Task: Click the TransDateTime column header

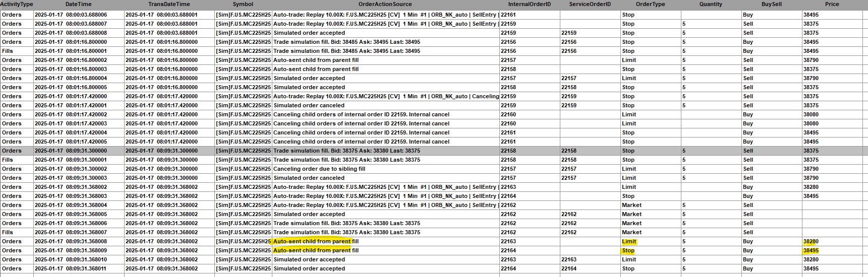Action: tap(169, 4)
